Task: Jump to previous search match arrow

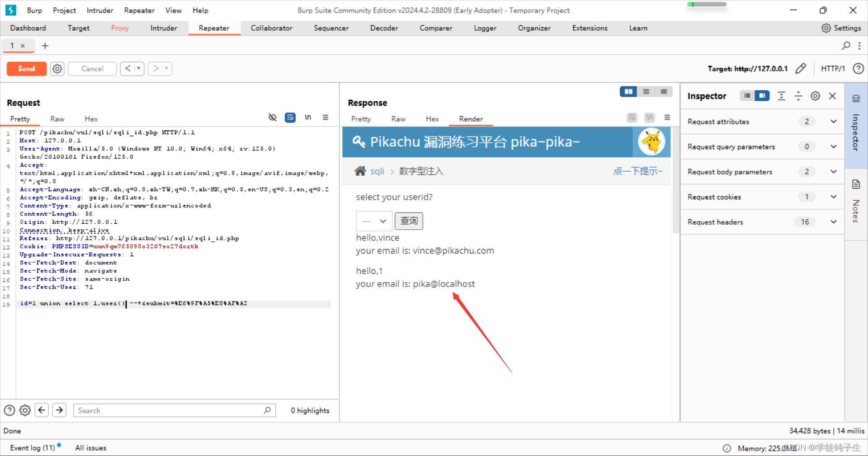Action: point(42,410)
